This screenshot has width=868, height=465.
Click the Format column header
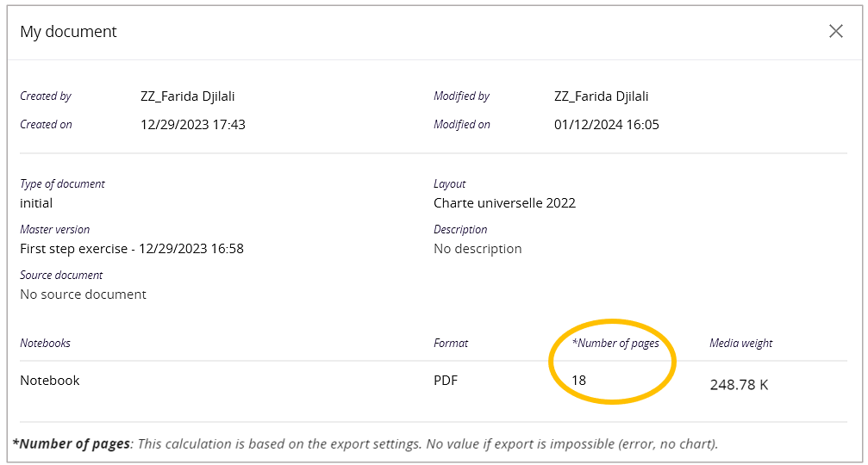coord(451,343)
